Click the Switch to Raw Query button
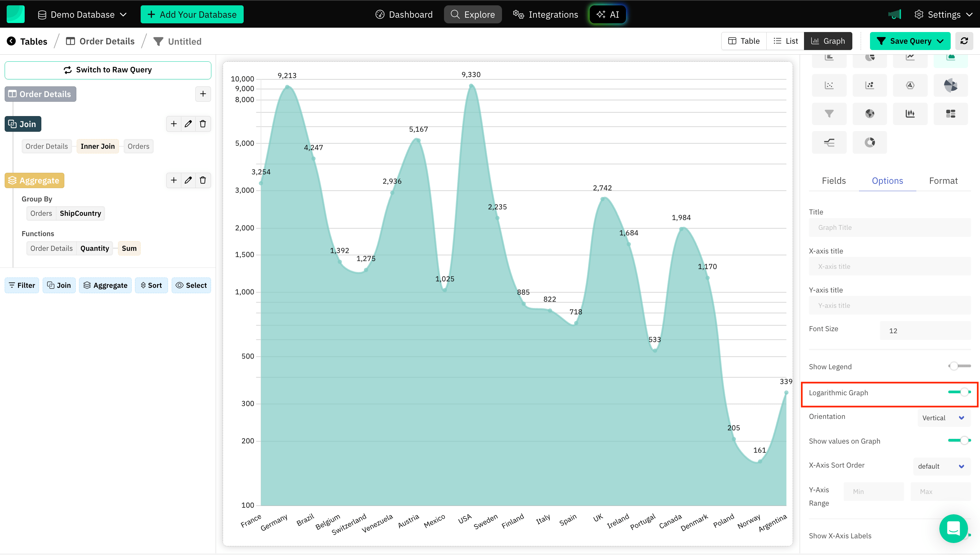This screenshot has width=980, height=555. (108, 70)
